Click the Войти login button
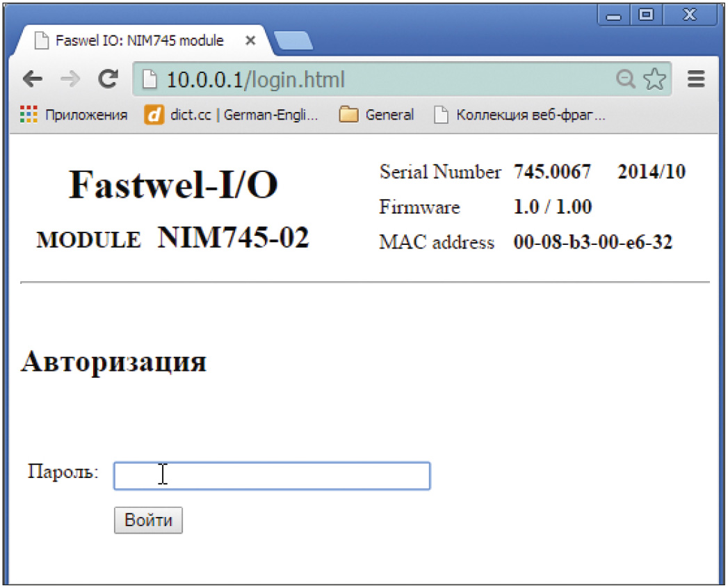This screenshot has width=728, height=588. 148,520
